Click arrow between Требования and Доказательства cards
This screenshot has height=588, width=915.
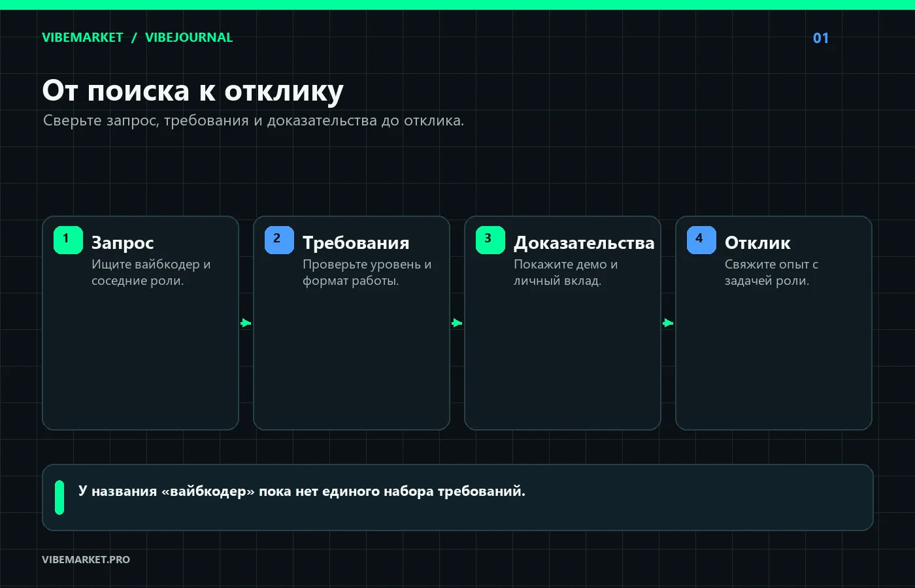457,323
